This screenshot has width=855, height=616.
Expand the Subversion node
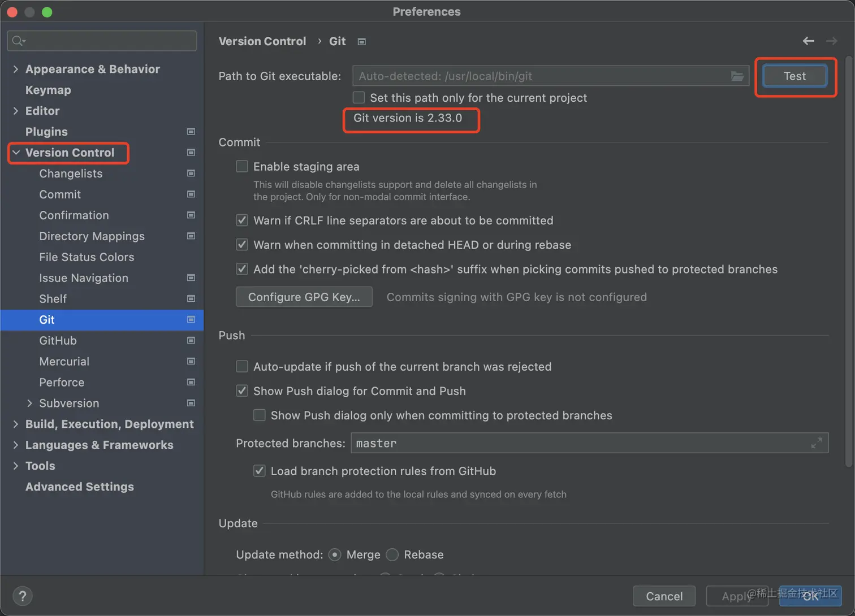point(30,404)
